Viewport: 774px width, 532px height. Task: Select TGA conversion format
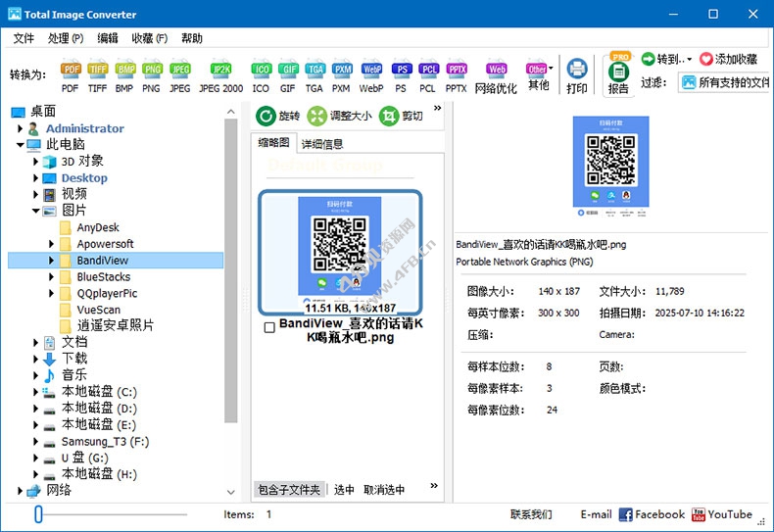click(x=314, y=75)
